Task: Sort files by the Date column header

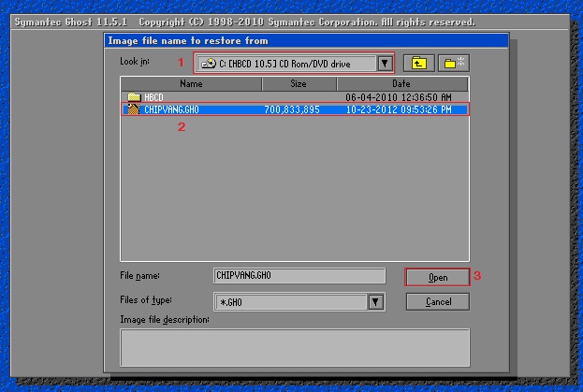Action: [401, 83]
